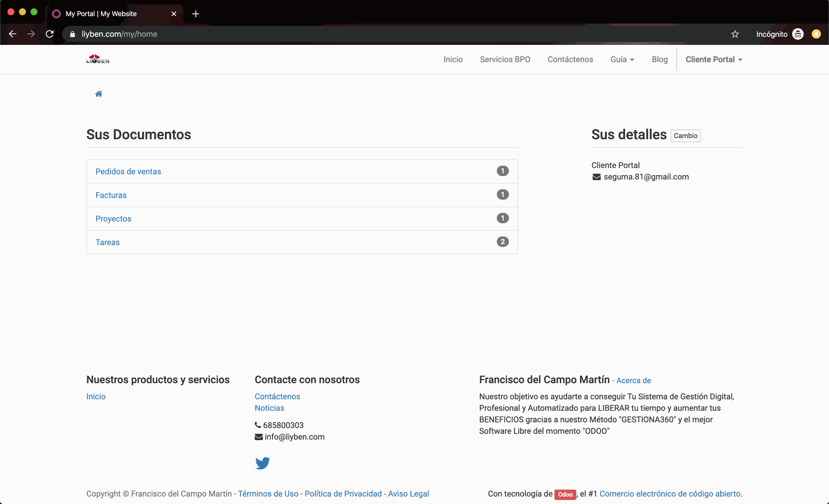Go back using browser arrow

point(13,34)
